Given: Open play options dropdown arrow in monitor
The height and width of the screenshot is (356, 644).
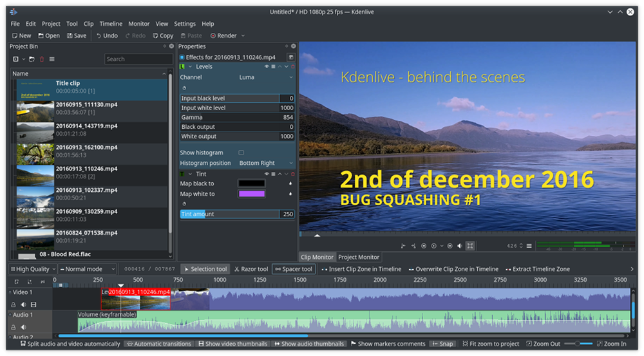Looking at the screenshot, I should [442, 246].
